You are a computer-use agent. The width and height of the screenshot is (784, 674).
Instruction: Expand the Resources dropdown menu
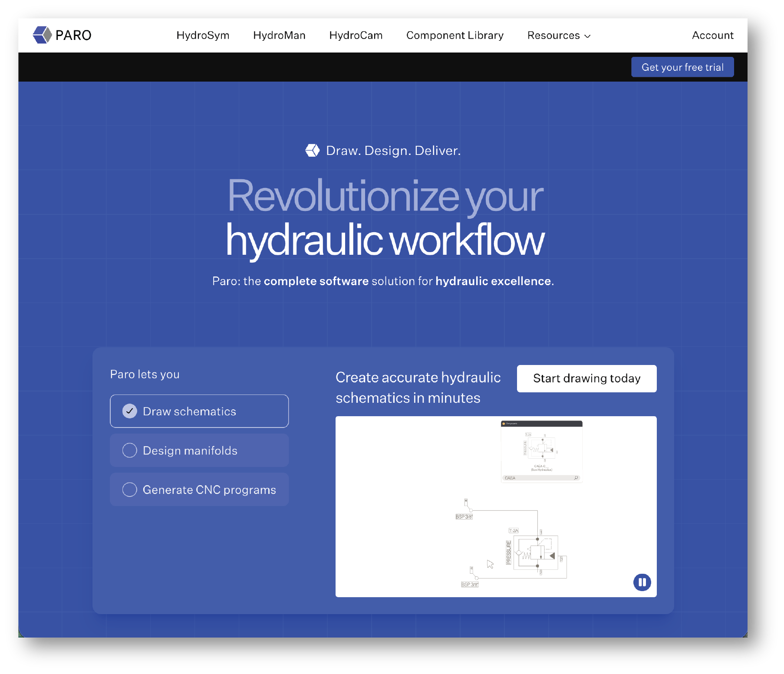pyautogui.click(x=559, y=35)
